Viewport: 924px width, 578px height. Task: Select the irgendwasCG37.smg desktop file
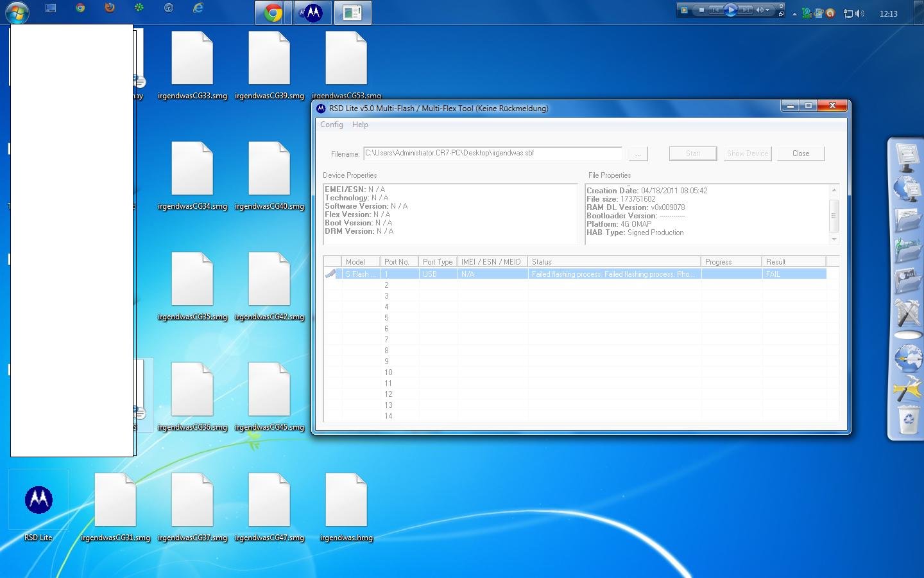[x=193, y=509]
